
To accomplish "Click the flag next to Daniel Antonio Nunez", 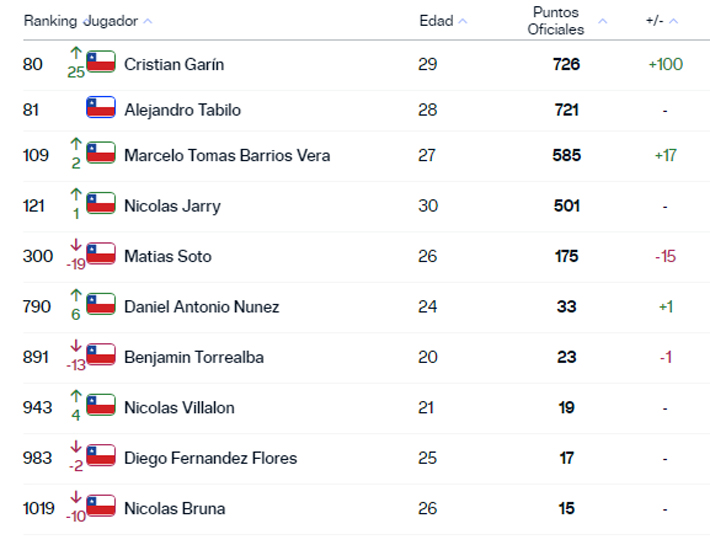I will pyautogui.click(x=101, y=304).
